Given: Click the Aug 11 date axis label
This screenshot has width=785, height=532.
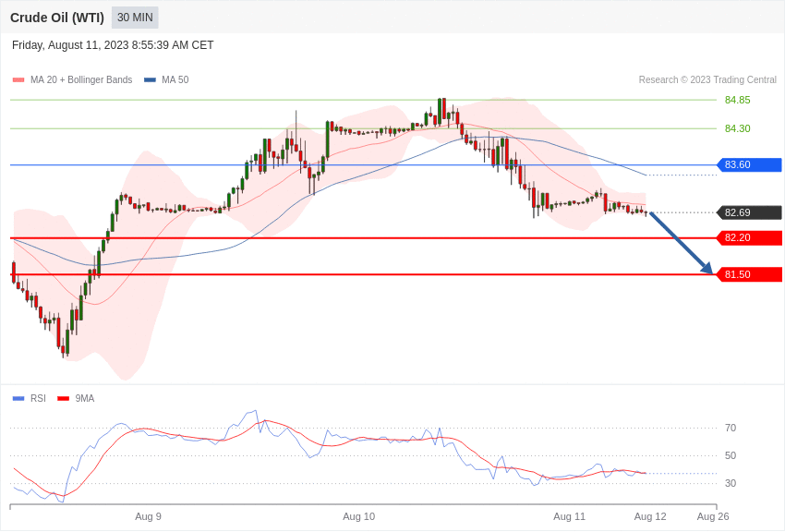Looking at the screenshot, I should (x=569, y=516).
